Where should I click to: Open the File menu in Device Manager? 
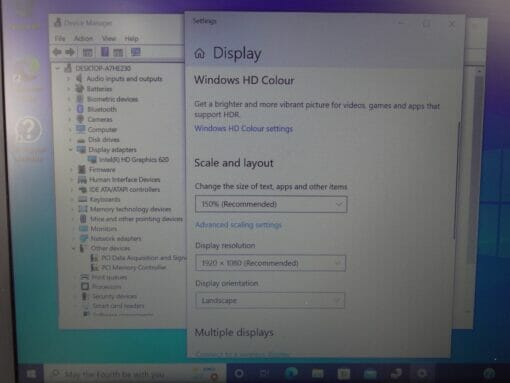60,38
